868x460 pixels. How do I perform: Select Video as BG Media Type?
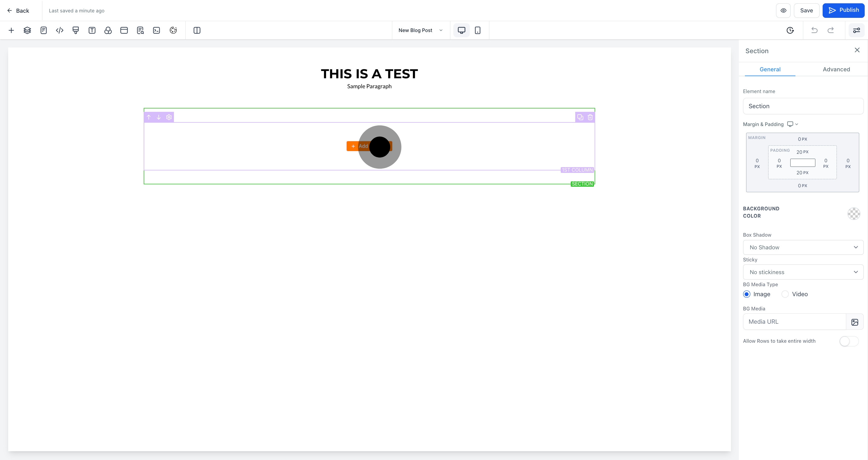coord(785,294)
